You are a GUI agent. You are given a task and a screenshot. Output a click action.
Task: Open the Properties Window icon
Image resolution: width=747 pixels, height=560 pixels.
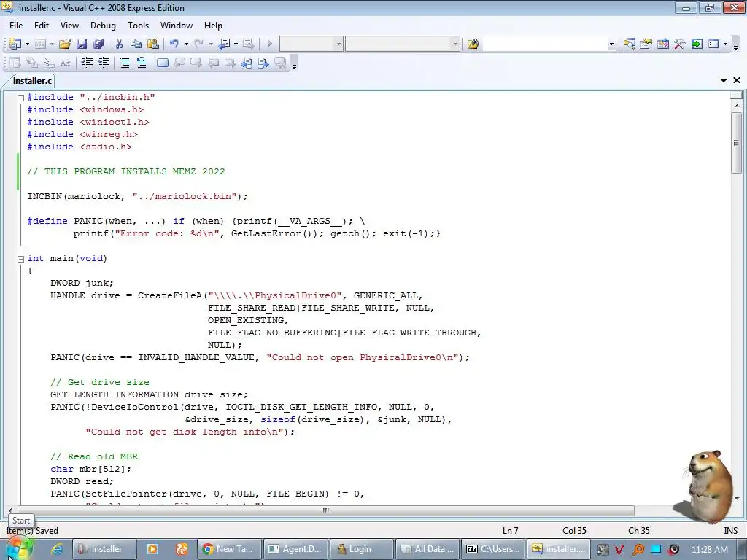(646, 44)
